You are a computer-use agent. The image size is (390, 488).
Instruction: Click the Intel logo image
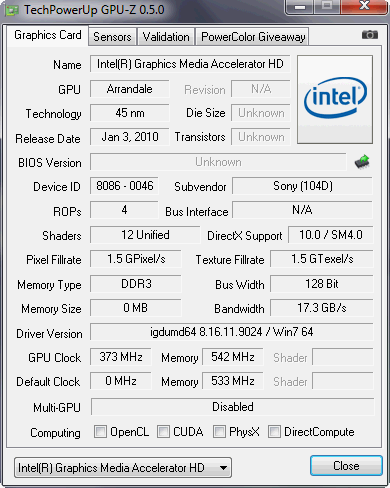pos(335,99)
